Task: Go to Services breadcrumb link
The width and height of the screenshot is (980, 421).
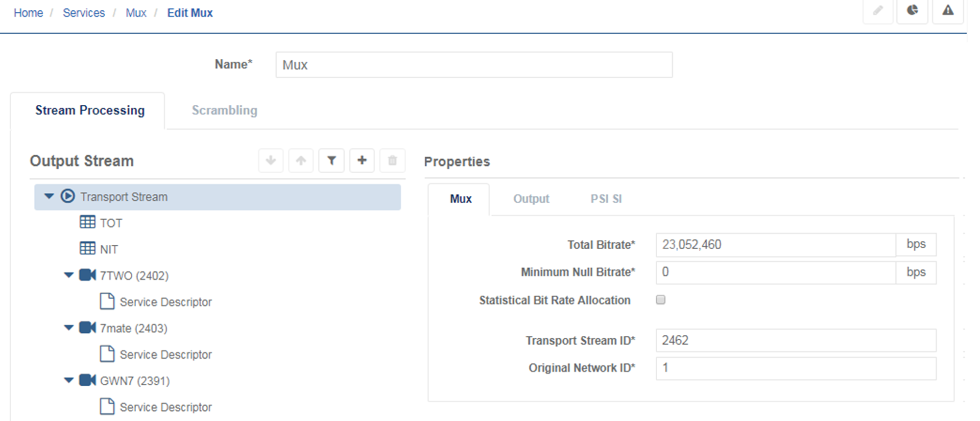Action: (84, 13)
